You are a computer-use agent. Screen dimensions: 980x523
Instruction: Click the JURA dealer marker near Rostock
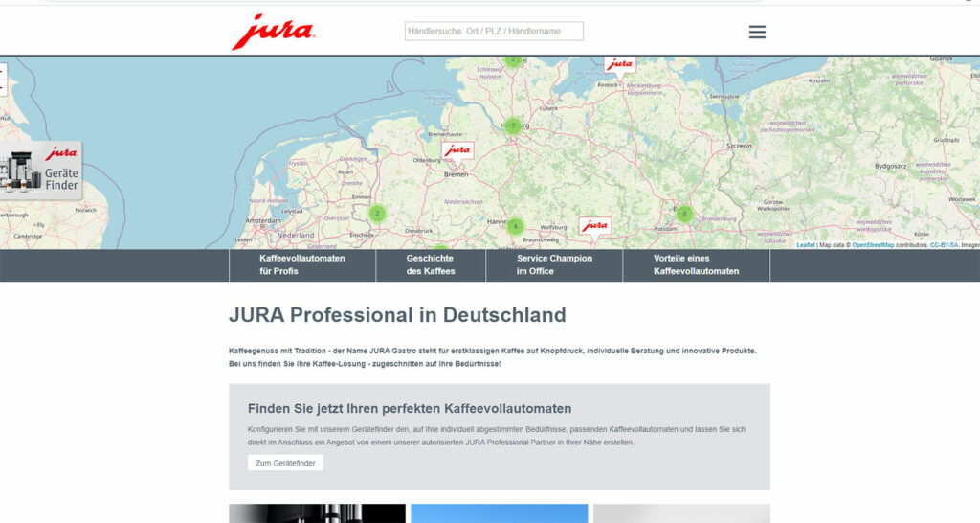tap(619, 64)
